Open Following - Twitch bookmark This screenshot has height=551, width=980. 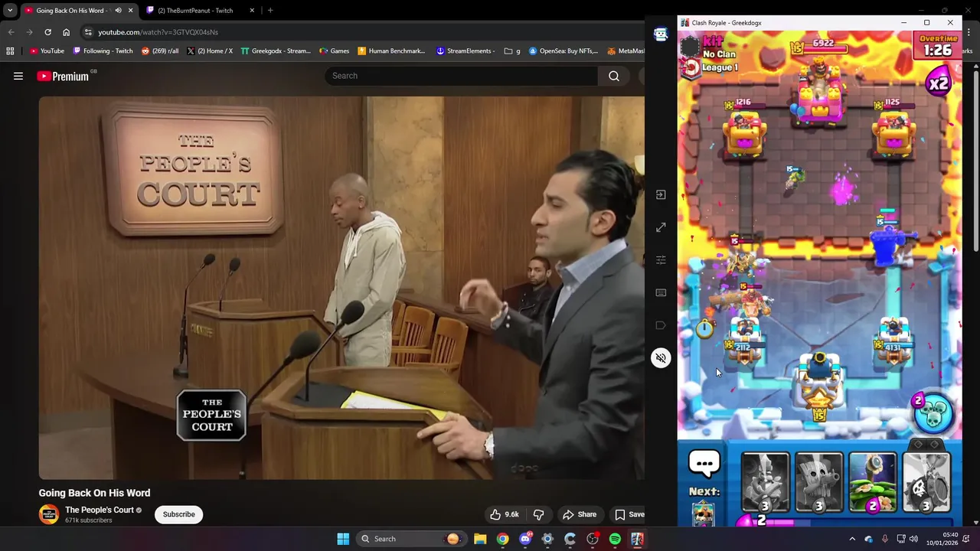[x=103, y=51]
